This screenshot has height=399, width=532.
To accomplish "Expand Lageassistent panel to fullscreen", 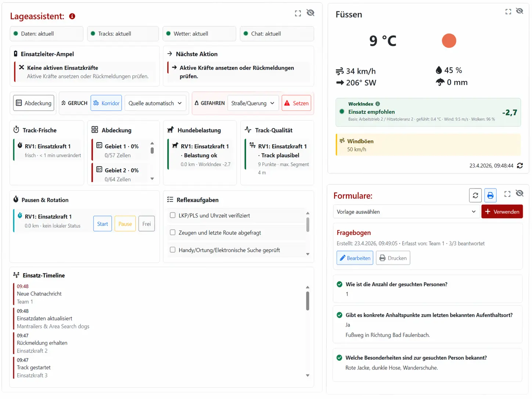I will click(298, 13).
